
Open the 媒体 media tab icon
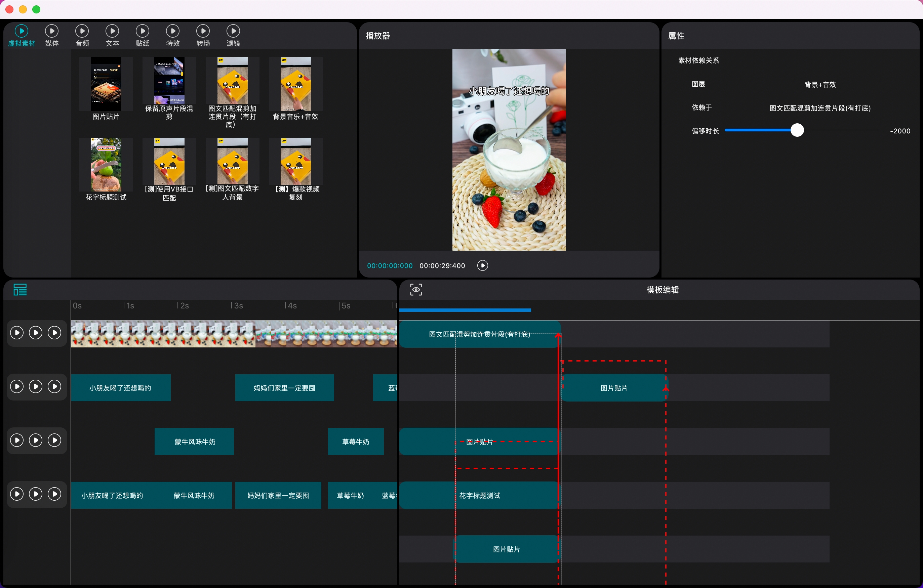click(x=52, y=31)
